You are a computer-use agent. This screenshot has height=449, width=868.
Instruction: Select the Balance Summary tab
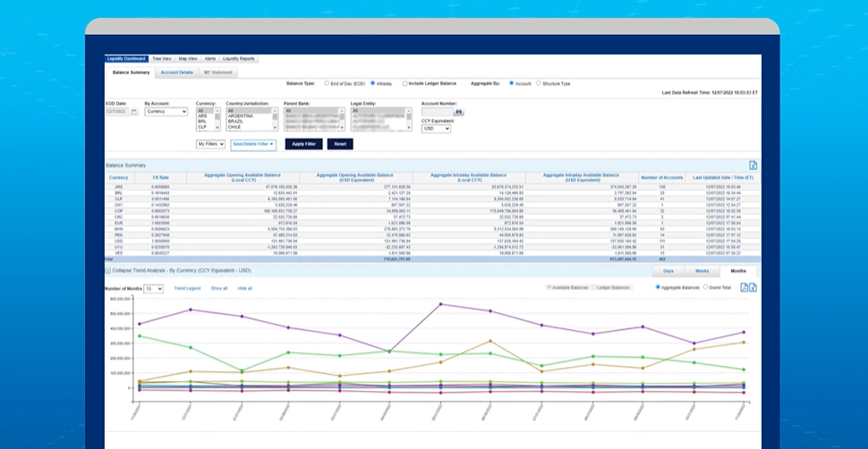131,72
